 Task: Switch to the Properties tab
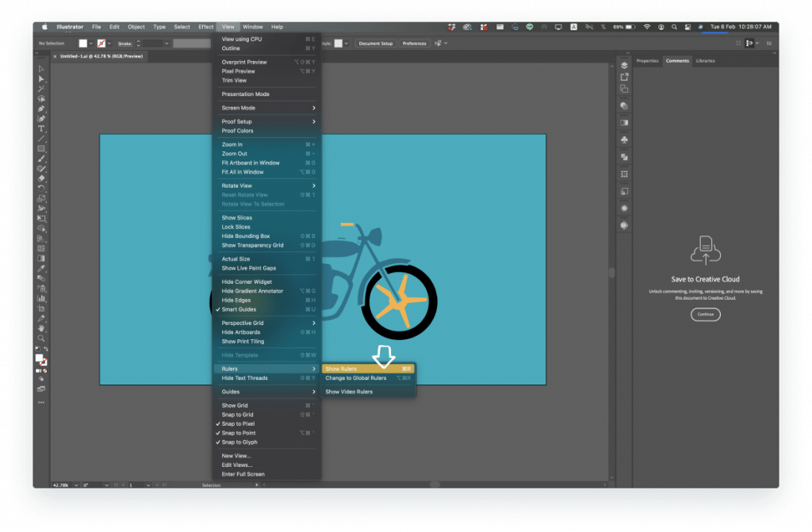click(647, 60)
